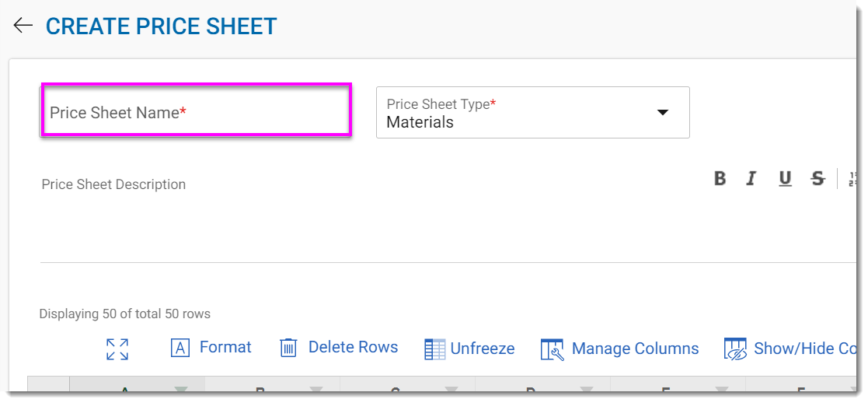The width and height of the screenshot is (868, 403).
Task: Toggle bold text formatting
Action: [x=720, y=179]
